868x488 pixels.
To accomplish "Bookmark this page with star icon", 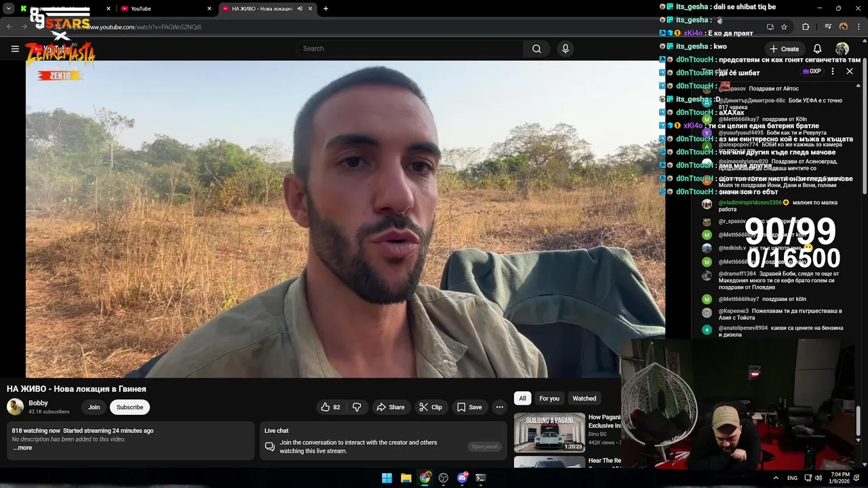I will (784, 27).
